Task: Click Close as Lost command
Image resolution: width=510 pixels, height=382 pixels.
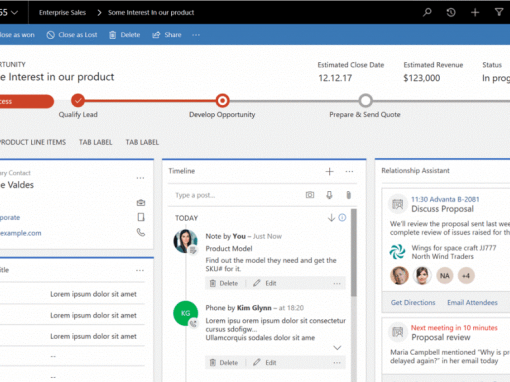Action: point(72,35)
